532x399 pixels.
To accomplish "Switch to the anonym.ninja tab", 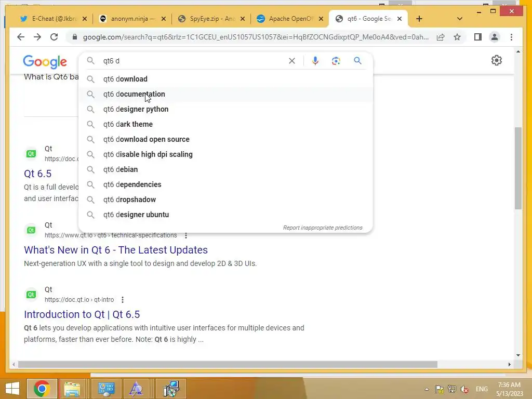I will 132,19.
